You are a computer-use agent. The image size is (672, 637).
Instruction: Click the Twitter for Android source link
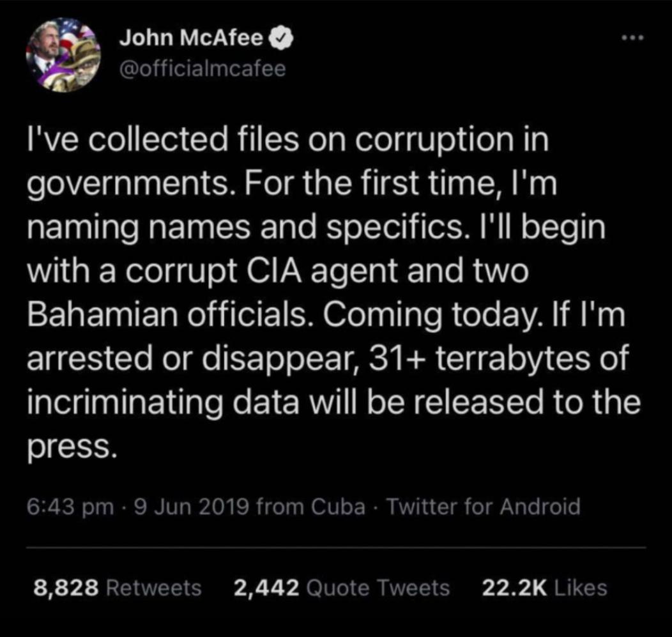point(484,507)
